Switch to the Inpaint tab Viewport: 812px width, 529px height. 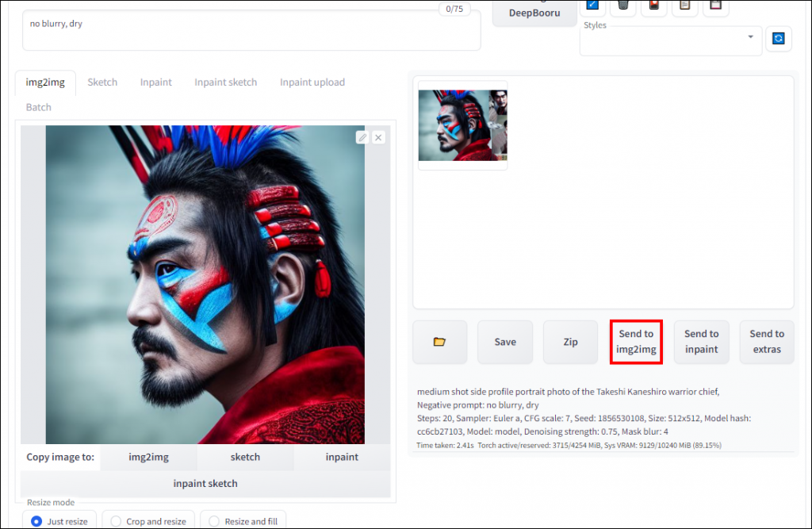click(x=155, y=82)
